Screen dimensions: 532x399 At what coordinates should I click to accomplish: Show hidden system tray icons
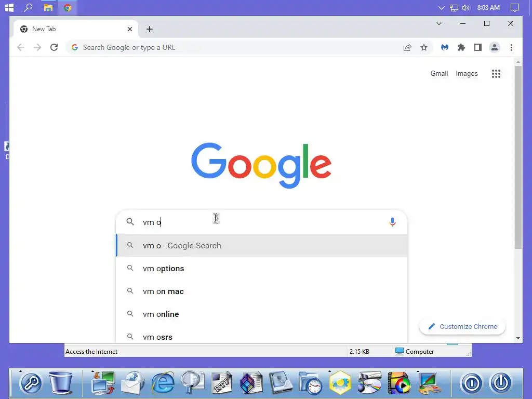tap(441, 7)
